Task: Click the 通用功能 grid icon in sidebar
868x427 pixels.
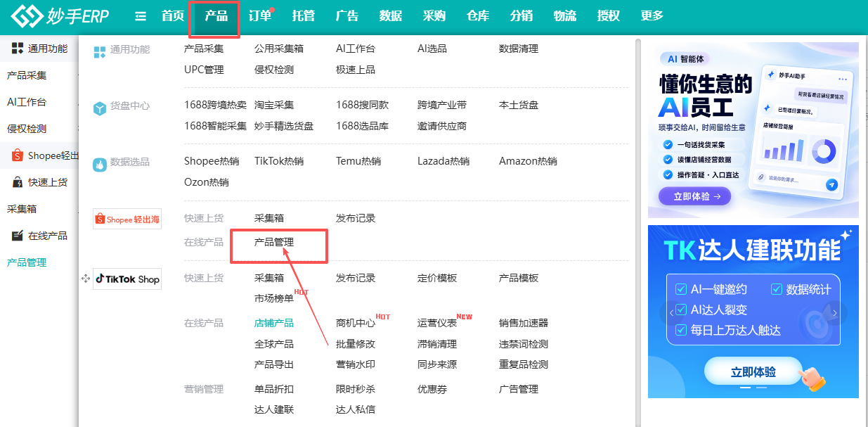Action: [18, 49]
